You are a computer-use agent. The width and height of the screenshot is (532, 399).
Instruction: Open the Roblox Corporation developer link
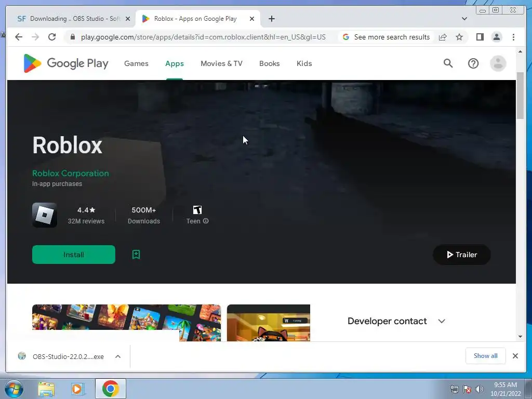click(71, 174)
